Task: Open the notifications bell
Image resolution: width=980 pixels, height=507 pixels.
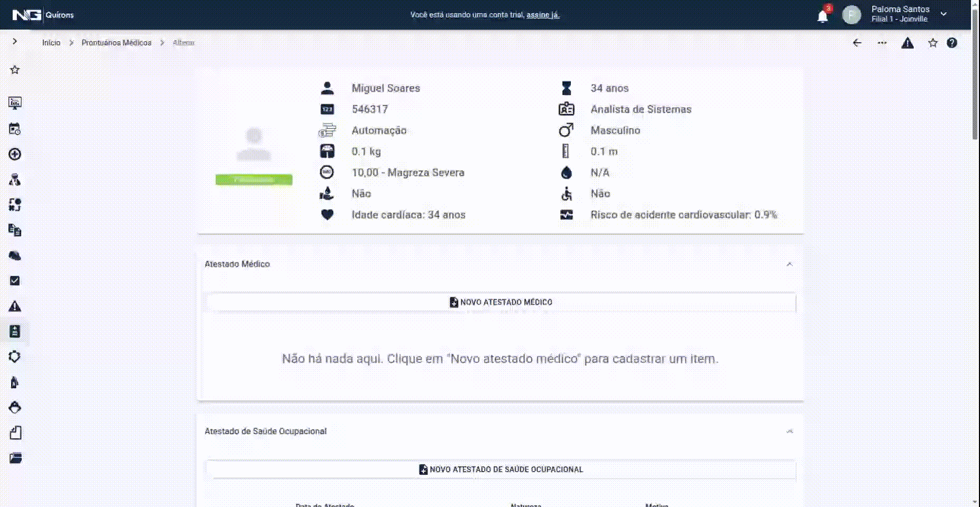Action: pos(822,16)
